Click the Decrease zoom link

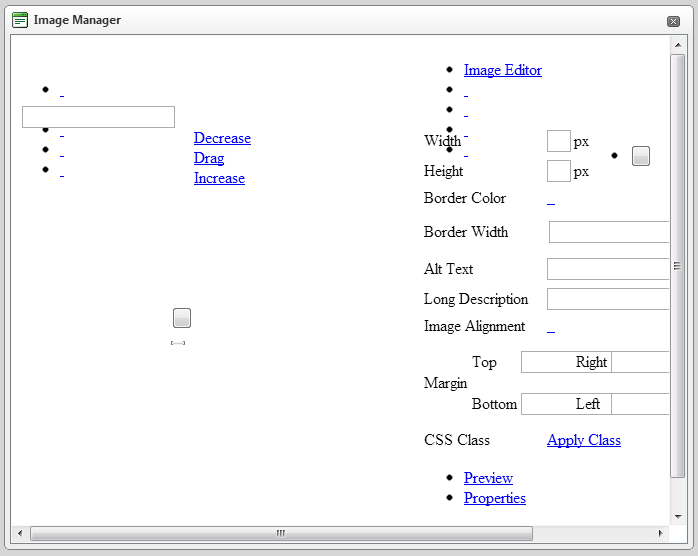point(222,138)
